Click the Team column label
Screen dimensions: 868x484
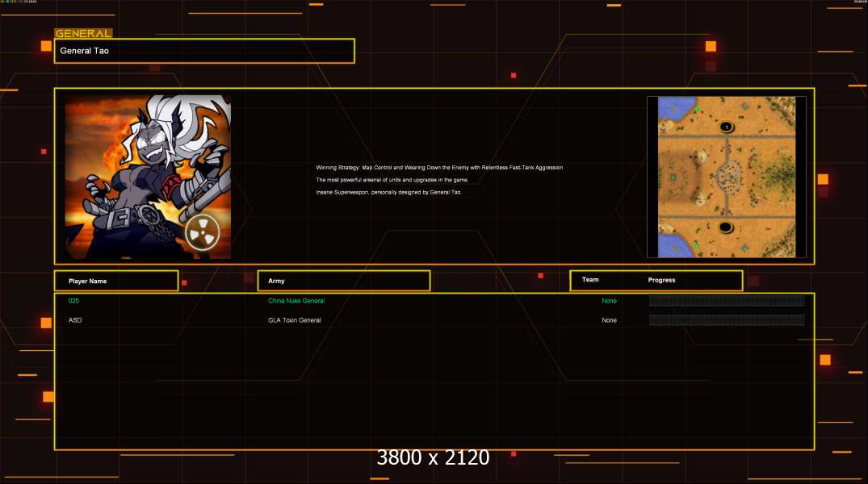point(590,280)
